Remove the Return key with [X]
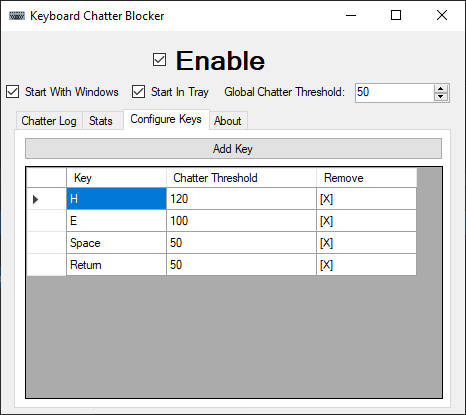The height and width of the screenshot is (415, 466). point(366,265)
